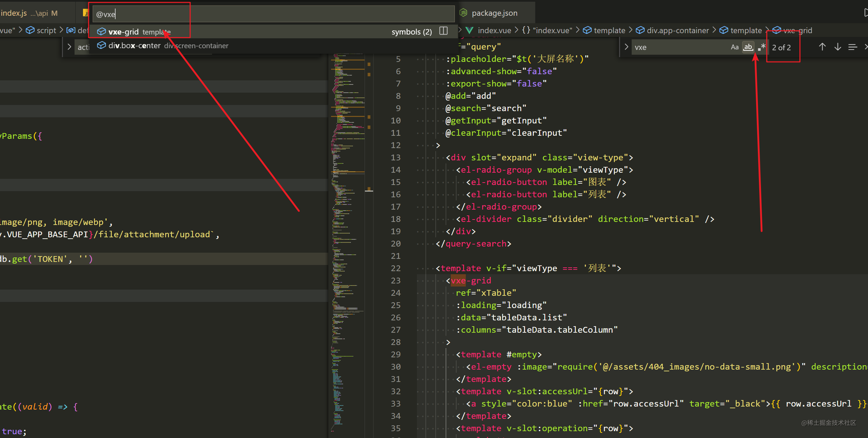
Task: Click "index.vue" braces breadcrumb item
Action: (547, 30)
